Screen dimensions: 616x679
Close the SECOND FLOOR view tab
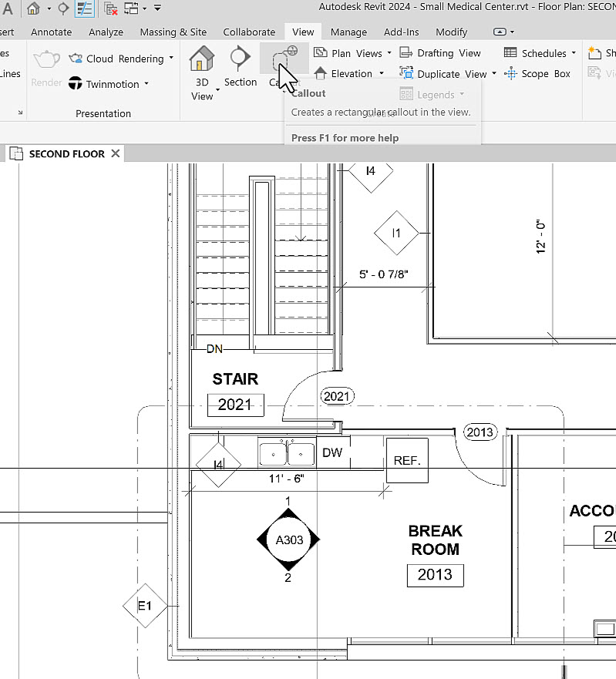pyautogui.click(x=115, y=153)
